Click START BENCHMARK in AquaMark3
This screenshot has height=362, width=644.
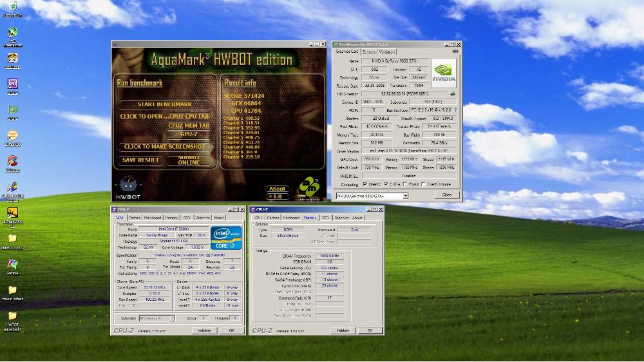tap(165, 104)
